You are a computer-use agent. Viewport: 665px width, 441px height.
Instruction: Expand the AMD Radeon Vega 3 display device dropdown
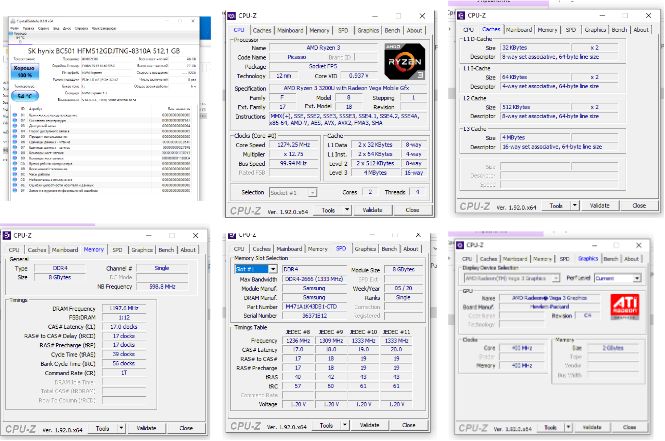556,278
